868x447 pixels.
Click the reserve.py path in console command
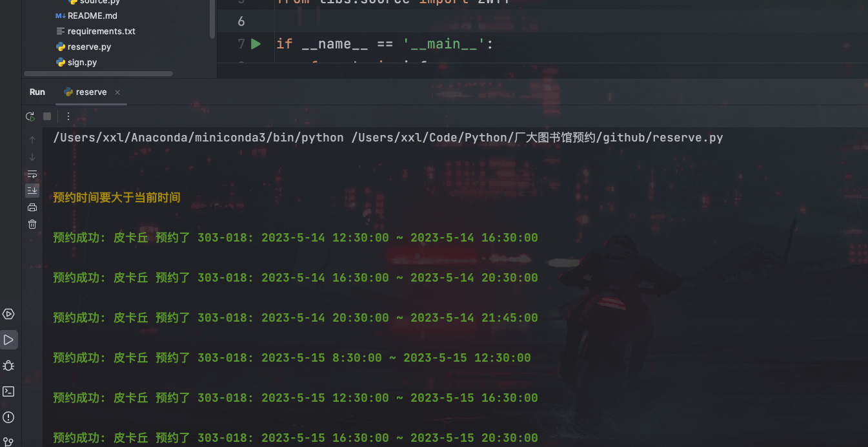[x=538, y=138]
